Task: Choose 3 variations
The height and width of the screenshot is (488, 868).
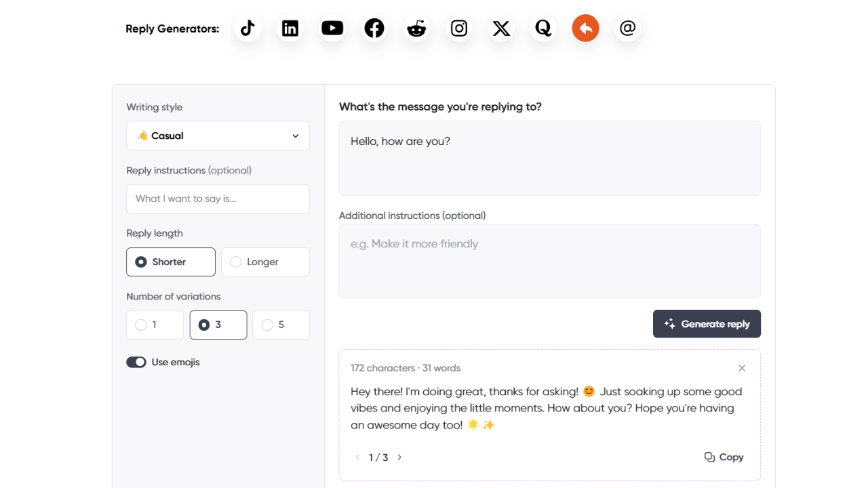Action: 218,325
